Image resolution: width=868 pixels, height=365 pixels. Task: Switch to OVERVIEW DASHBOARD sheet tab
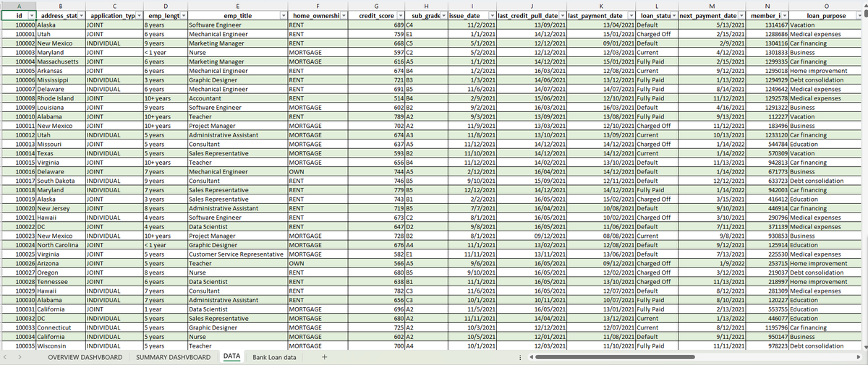85,357
